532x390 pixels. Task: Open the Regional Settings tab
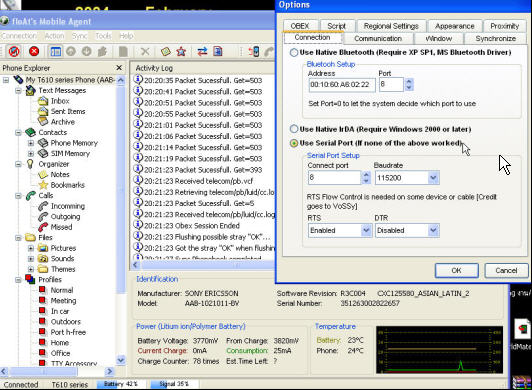pyautogui.click(x=391, y=26)
